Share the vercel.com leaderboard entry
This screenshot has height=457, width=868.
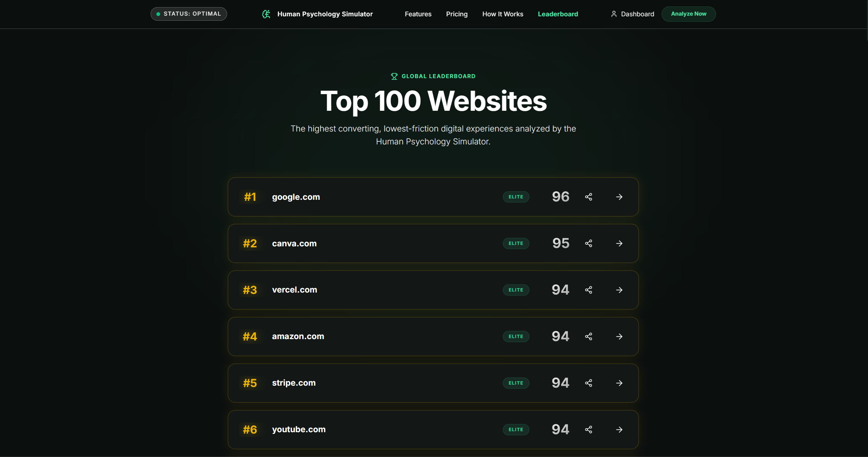[x=589, y=290]
